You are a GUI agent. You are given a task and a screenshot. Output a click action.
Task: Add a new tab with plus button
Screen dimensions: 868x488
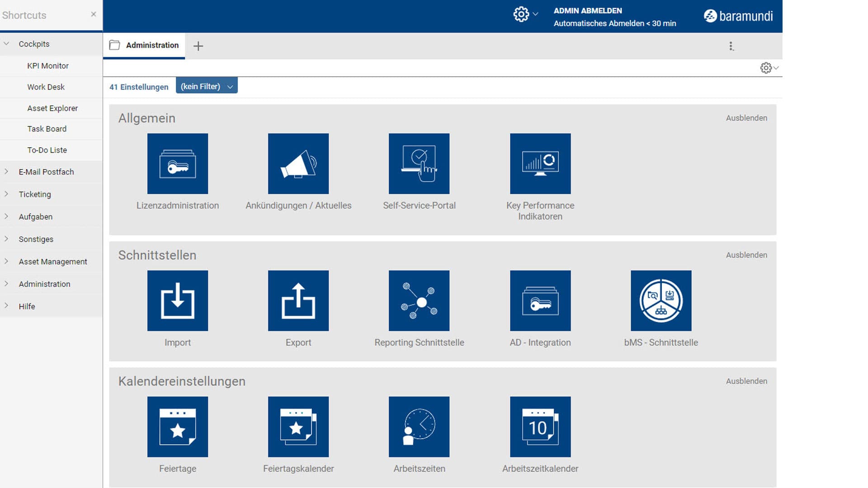[x=198, y=46]
